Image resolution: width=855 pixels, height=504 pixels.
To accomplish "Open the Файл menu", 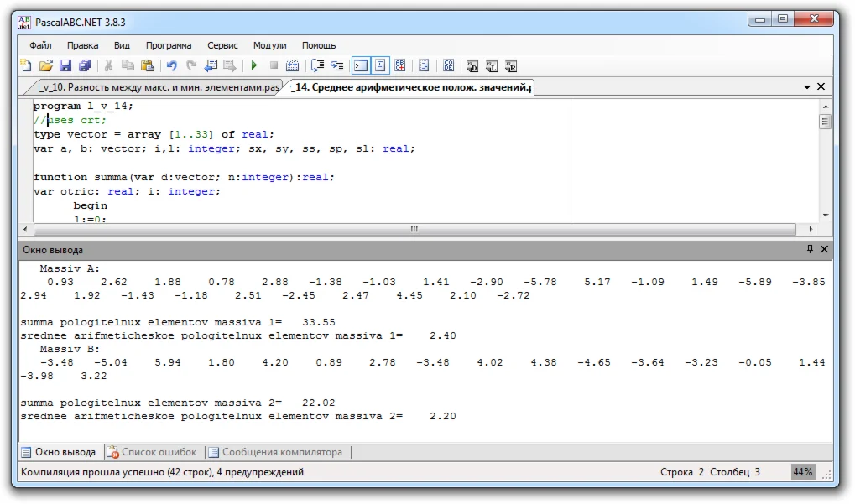I will [x=40, y=45].
